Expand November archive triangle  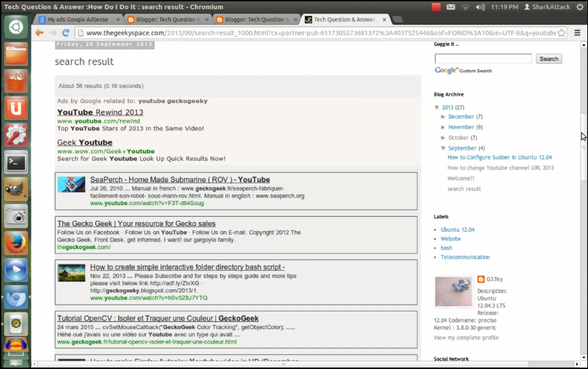[x=443, y=127]
